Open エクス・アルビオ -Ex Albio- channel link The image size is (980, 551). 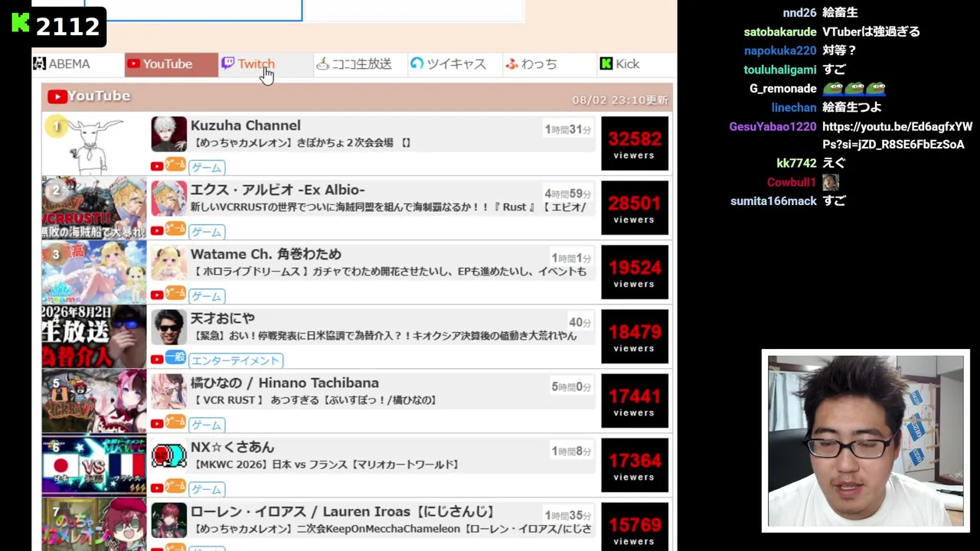pos(278,190)
